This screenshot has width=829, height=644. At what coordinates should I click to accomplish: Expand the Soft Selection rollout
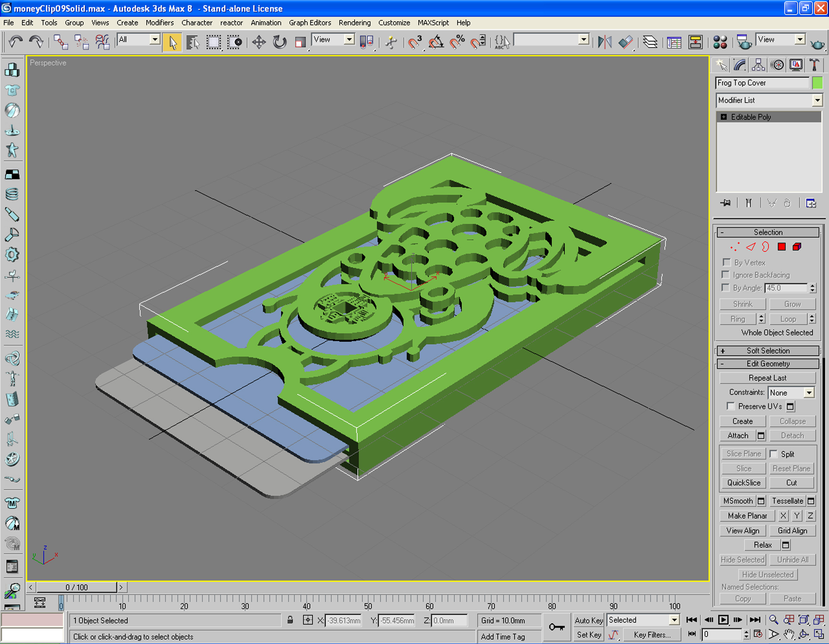pyautogui.click(x=768, y=351)
